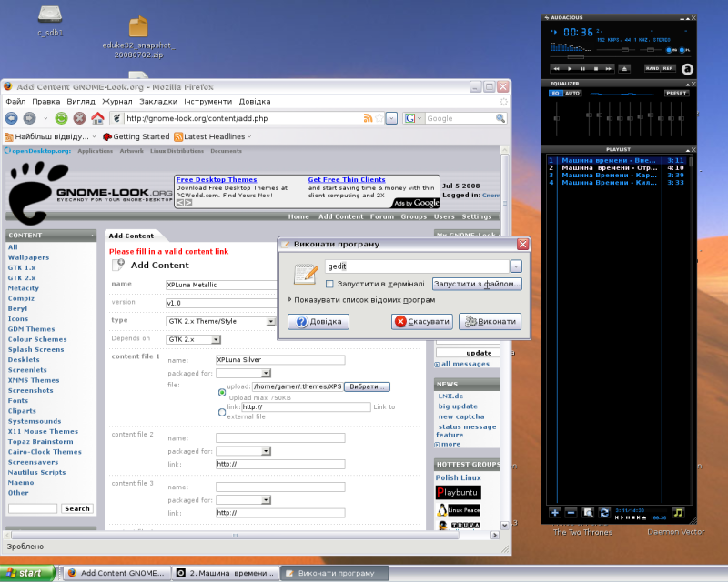Open Wallpapers category link
This screenshot has width=728, height=582.
coord(28,257)
